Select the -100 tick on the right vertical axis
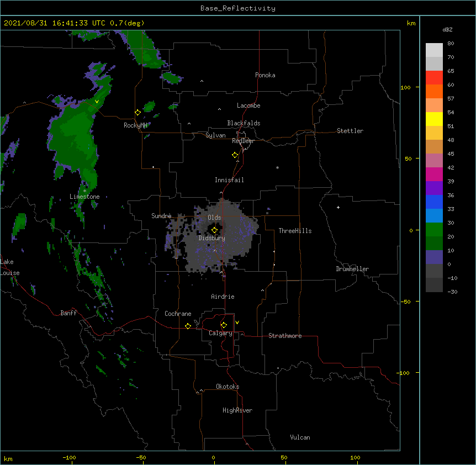The width and height of the screenshot is (476, 465). (x=404, y=373)
